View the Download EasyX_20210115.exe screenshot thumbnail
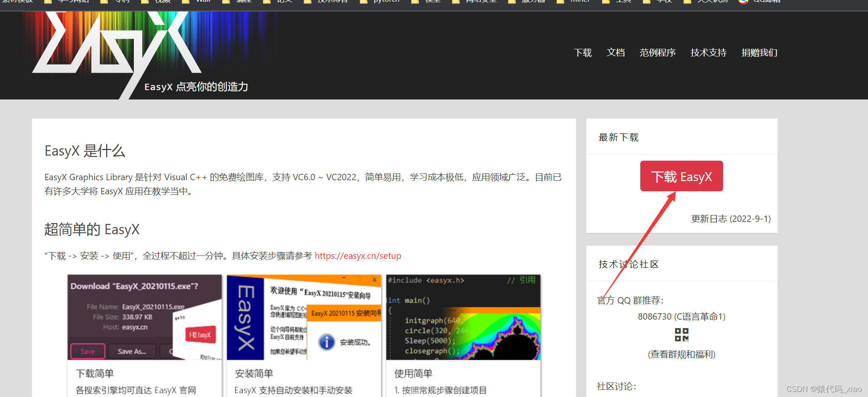This screenshot has width=868, height=397. [x=144, y=317]
